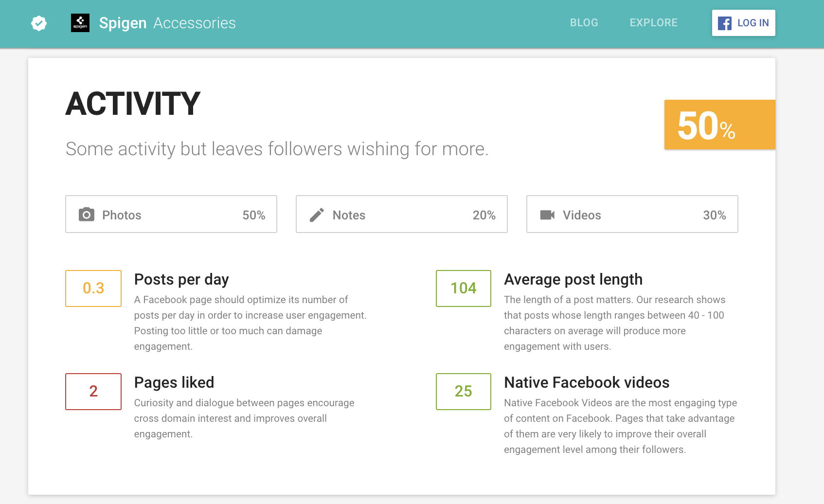Select the Notes 20% box
Screen dimensions: 824x504
pyautogui.click(x=402, y=214)
